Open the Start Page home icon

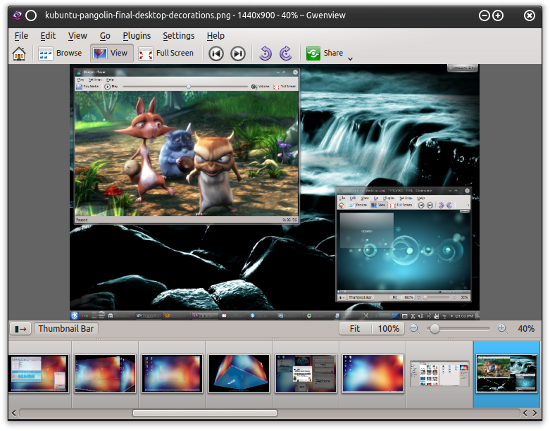(19, 54)
